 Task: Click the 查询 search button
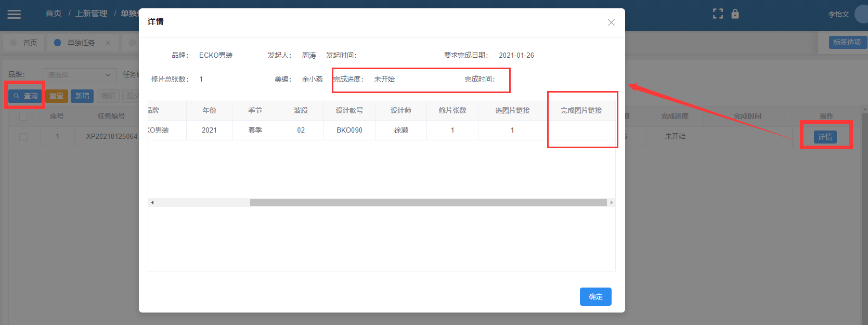pos(25,96)
